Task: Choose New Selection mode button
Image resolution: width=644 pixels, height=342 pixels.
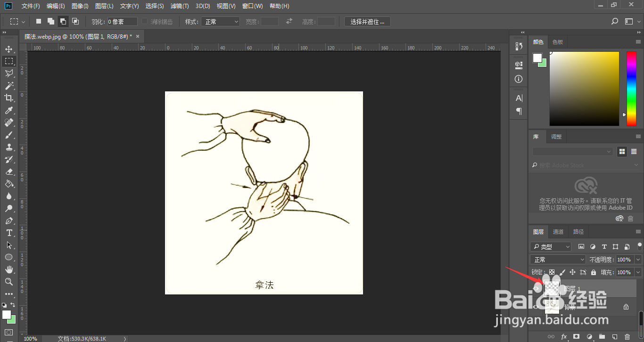Action: point(39,22)
